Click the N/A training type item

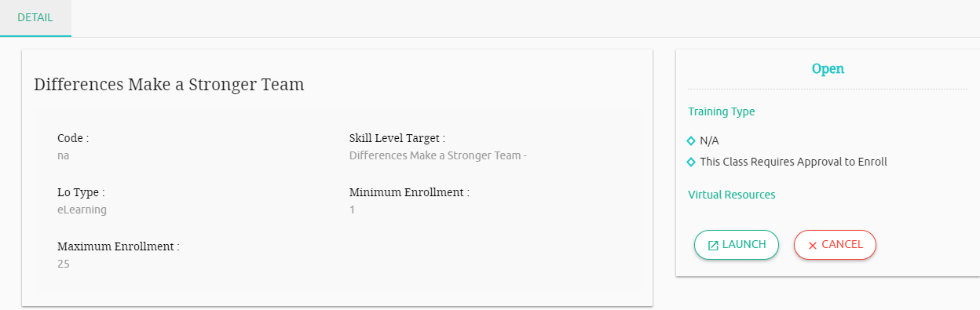coord(709,140)
